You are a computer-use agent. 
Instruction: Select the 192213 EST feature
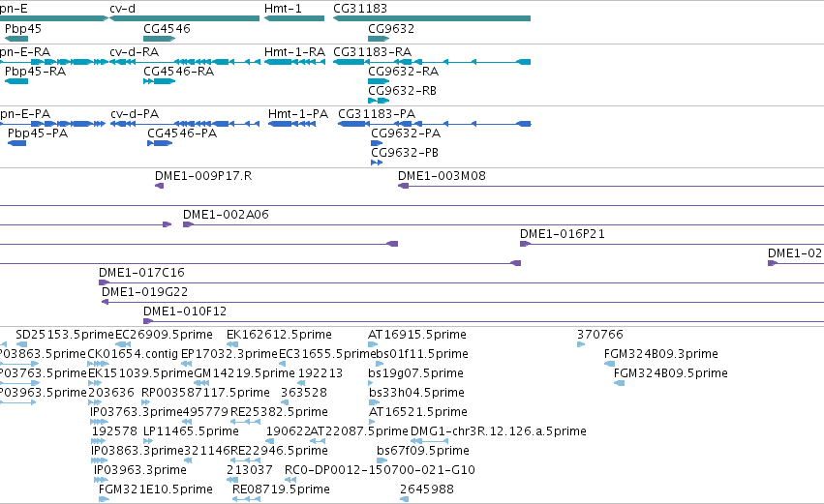pos(302,383)
